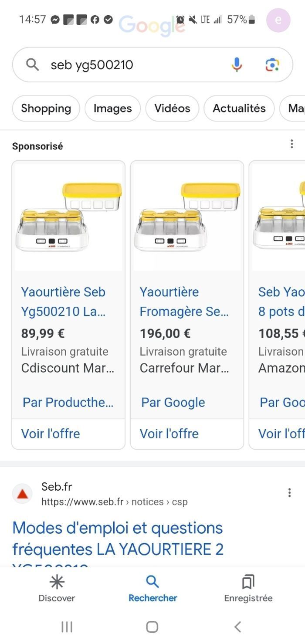The height and width of the screenshot is (644, 305).
Task: Open the Vidéos results tab
Action: tap(172, 108)
